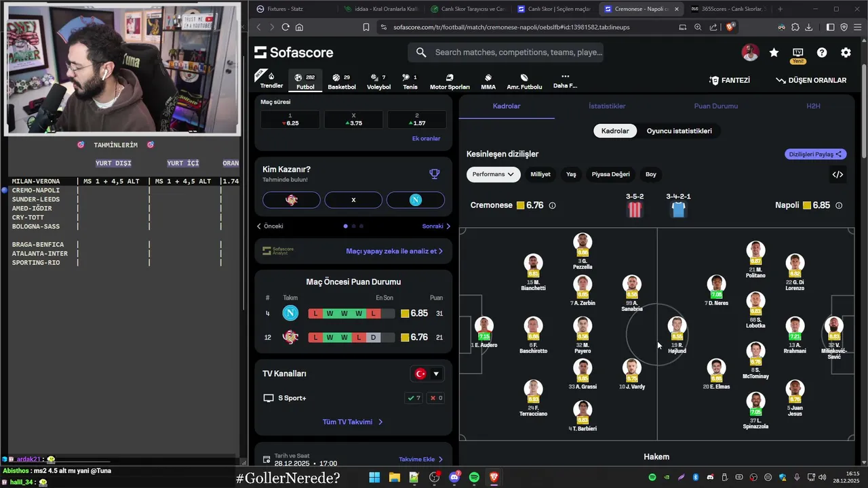Viewport: 868px width, 488px height.
Task: Switch to the iddaa browser tab
Action: click(380, 9)
